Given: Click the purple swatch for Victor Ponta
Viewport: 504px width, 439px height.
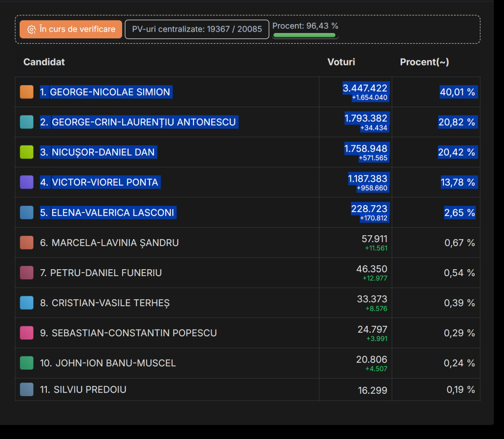Looking at the screenshot, I should [x=27, y=182].
